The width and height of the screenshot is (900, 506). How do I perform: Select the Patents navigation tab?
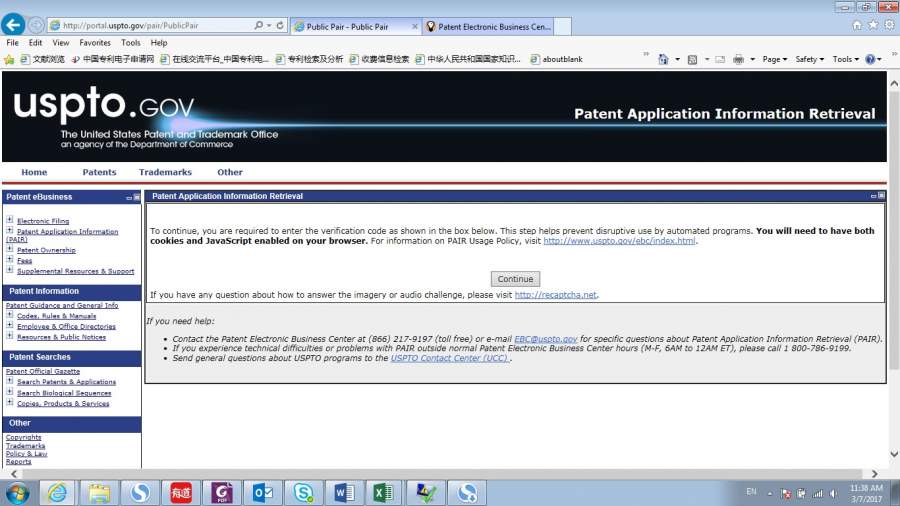point(99,172)
